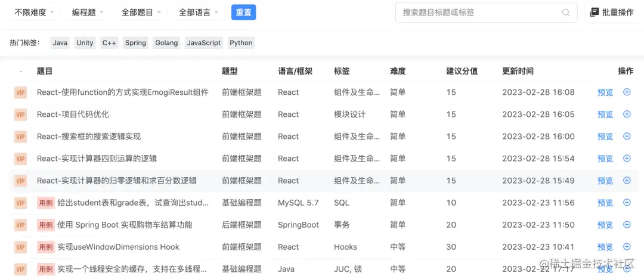Add the React-项目代码优化 question via plus icon
Viewport: 644px width, 279px height.
tap(627, 114)
